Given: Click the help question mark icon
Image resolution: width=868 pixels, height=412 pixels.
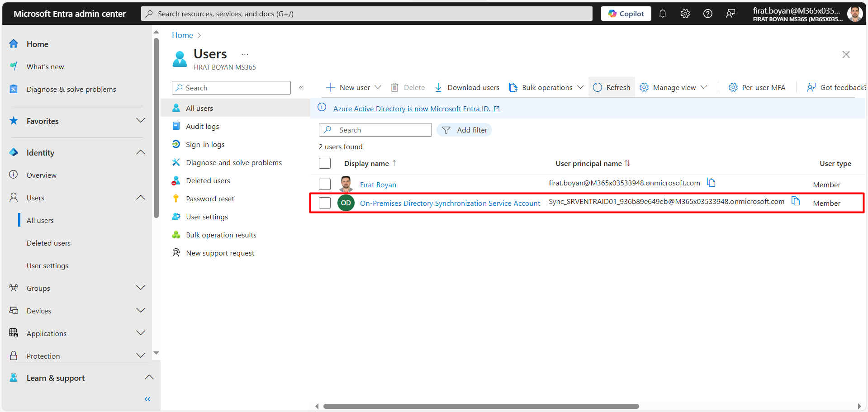Looking at the screenshot, I should click(707, 14).
